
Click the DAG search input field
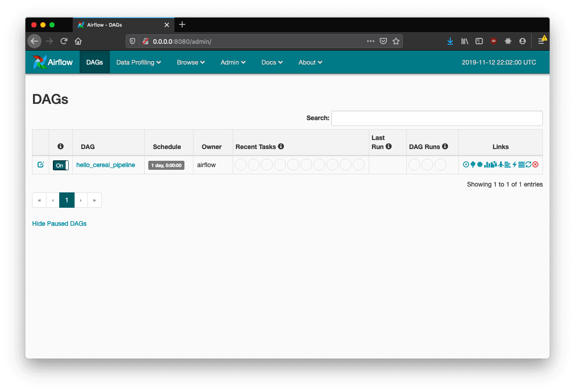[x=437, y=118]
